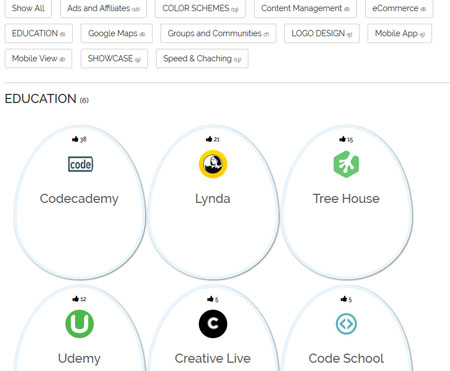This screenshot has height=371, width=450.
Task: Like Creative Live with its thumbs-up icon
Action: [x=210, y=299]
